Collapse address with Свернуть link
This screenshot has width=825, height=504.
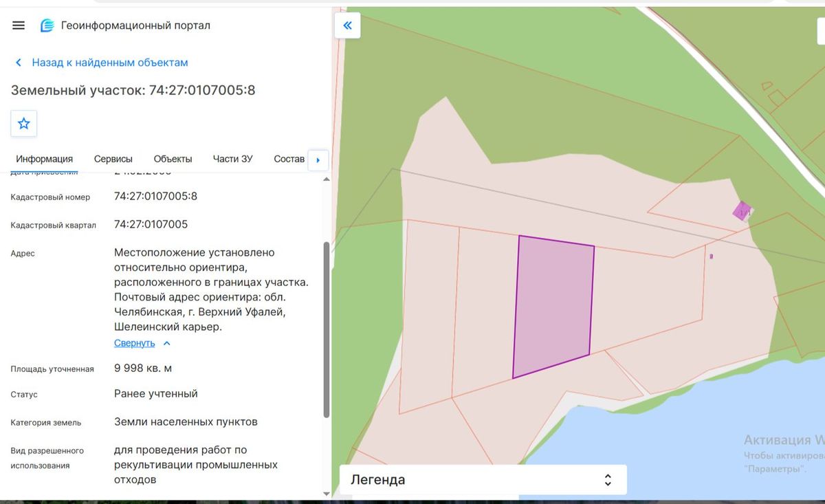click(135, 343)
